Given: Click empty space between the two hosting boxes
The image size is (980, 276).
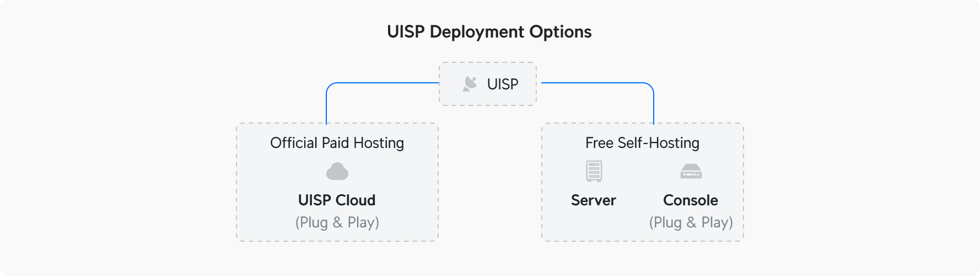Looking at the screenshot, I should coord(490,182).
